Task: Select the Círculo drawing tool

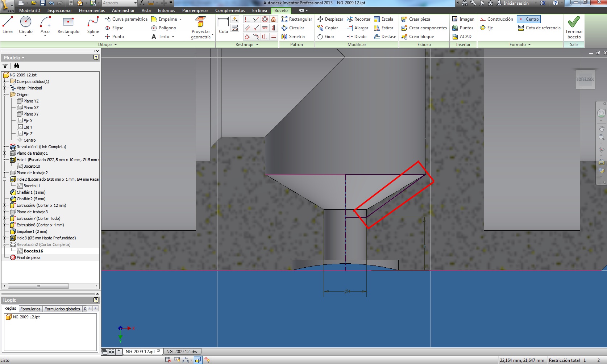Action: point(26,25)
